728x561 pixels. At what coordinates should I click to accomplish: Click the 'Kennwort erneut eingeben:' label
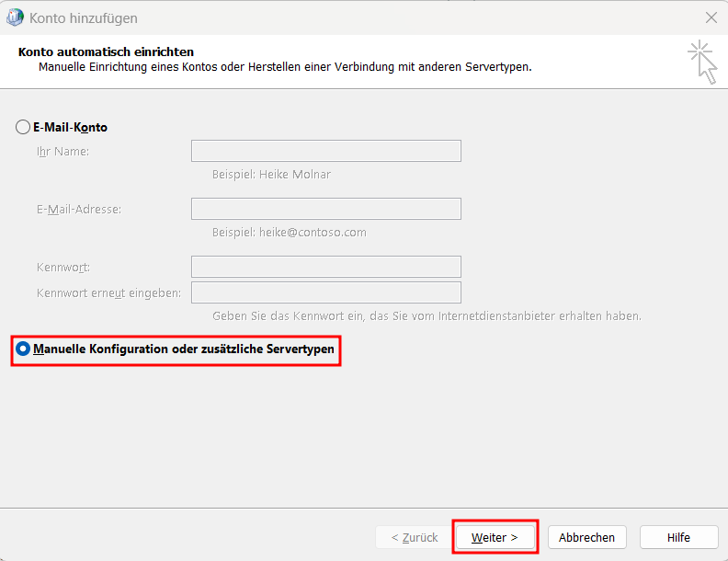click(108, 292)
